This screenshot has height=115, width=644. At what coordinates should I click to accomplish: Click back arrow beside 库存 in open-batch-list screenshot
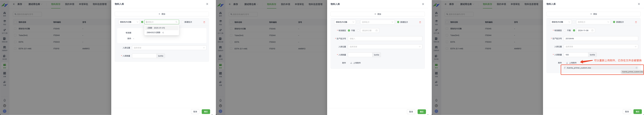[x=14, y=4]
